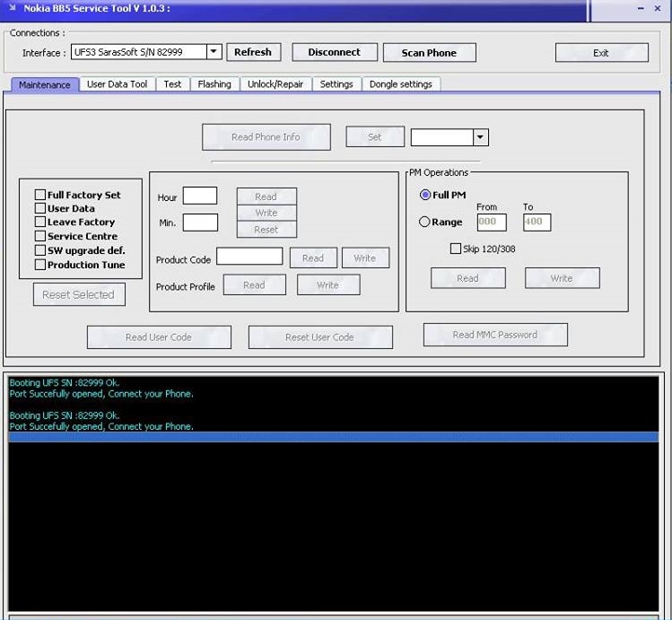
Task: Open the Dongle settings tab
Action: (x=401, y=84)
